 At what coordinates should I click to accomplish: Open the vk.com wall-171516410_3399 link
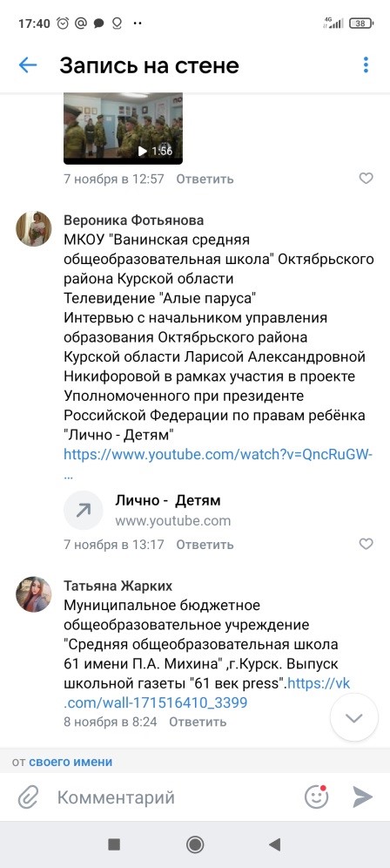click(207, 693)
